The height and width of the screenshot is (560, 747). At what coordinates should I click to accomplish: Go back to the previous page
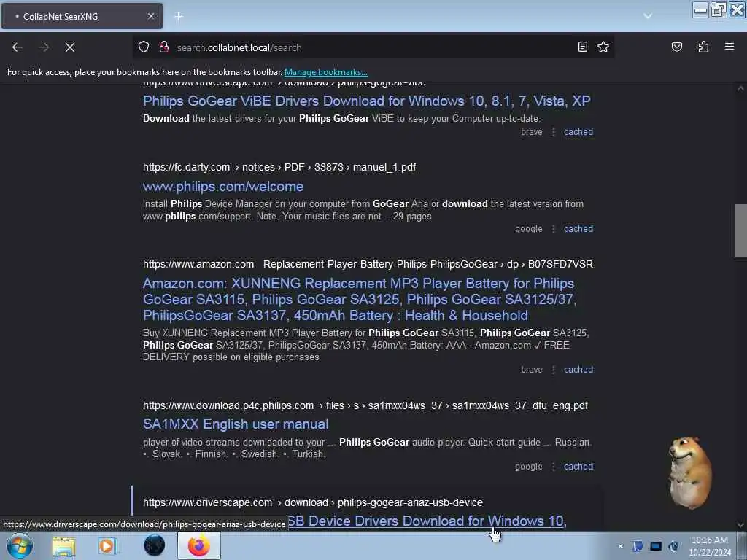pos(18,47)
